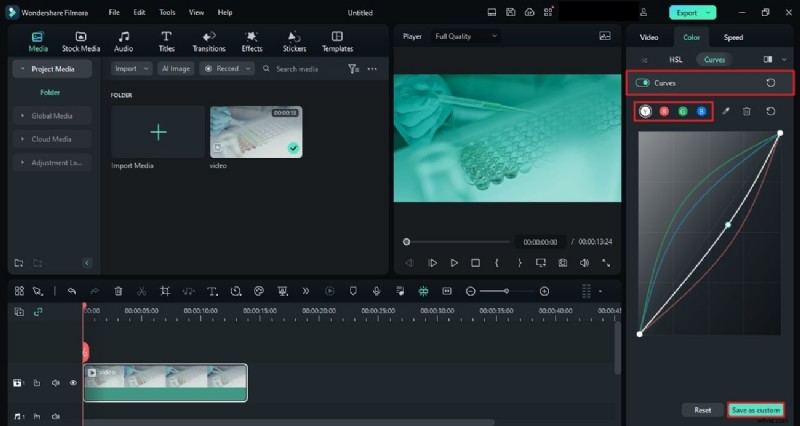Click the stop button in player

point(475,263)
